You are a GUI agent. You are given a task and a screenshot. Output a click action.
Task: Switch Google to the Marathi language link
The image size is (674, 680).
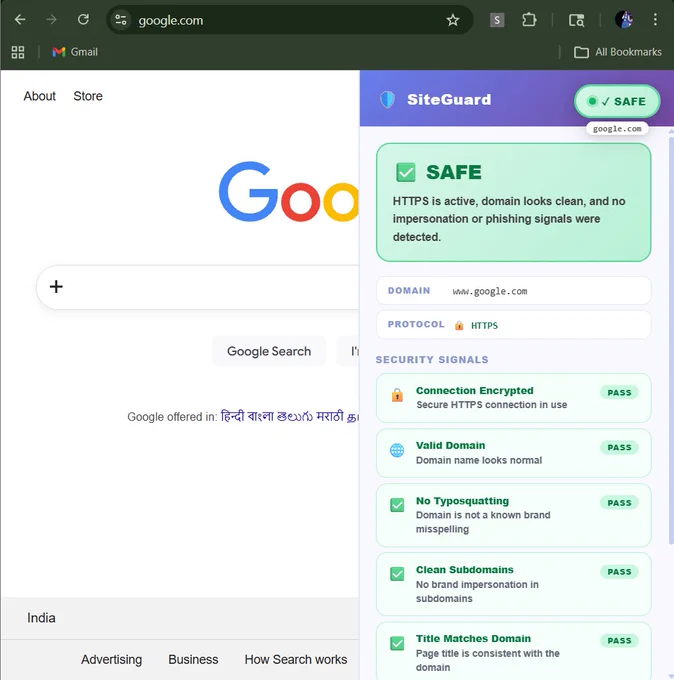pyautogui.click(x=330, y=416)
